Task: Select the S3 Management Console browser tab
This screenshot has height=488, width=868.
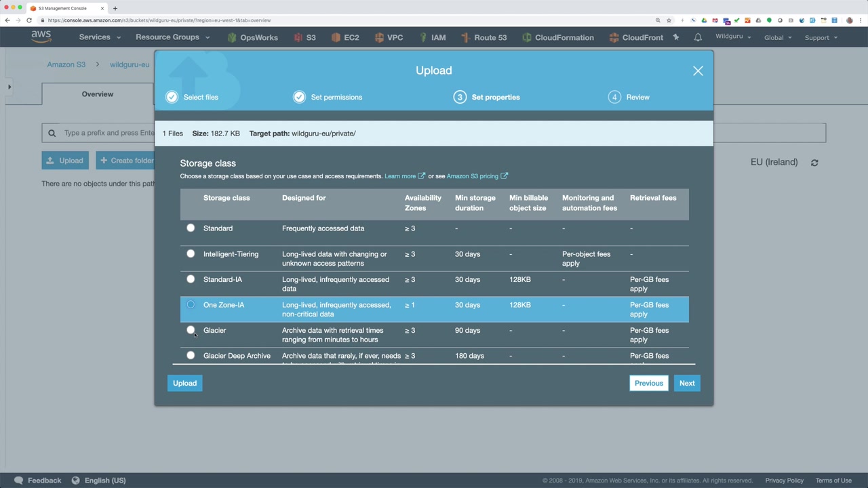Action: coord(68,8)
